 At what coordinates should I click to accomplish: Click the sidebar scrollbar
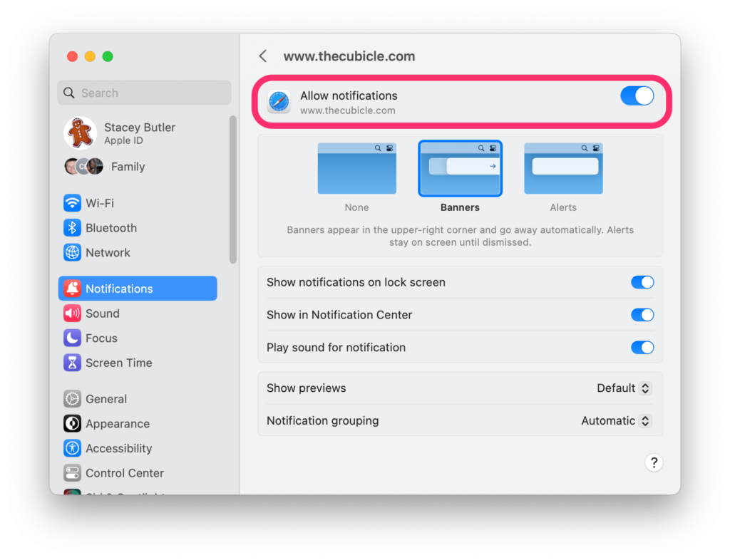tap(233, 190)
